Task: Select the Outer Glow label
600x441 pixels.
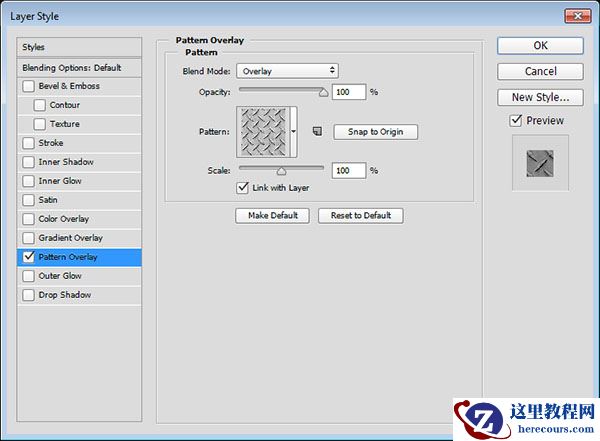Action: [60, 276]
